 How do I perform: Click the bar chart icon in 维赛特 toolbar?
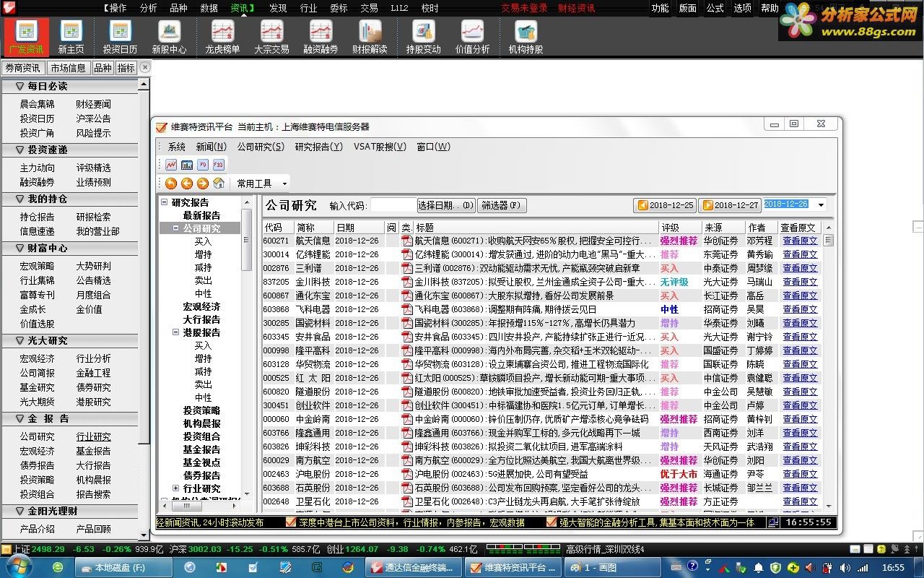click(x=187, y=165)
